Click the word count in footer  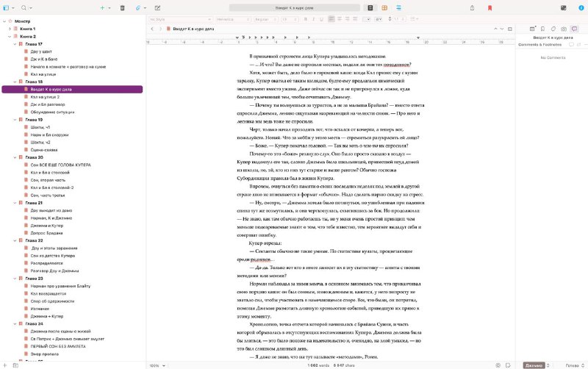coord(318,365)
